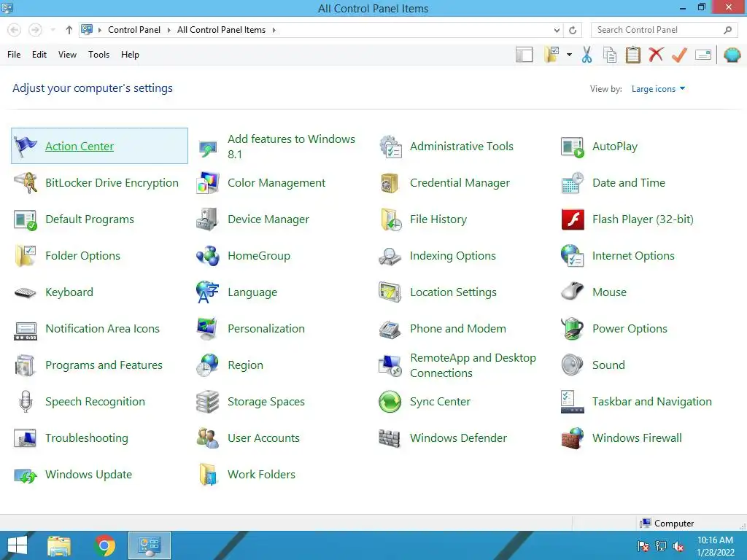
Task: Open the Windows Start button
Action: click(18, 545)
